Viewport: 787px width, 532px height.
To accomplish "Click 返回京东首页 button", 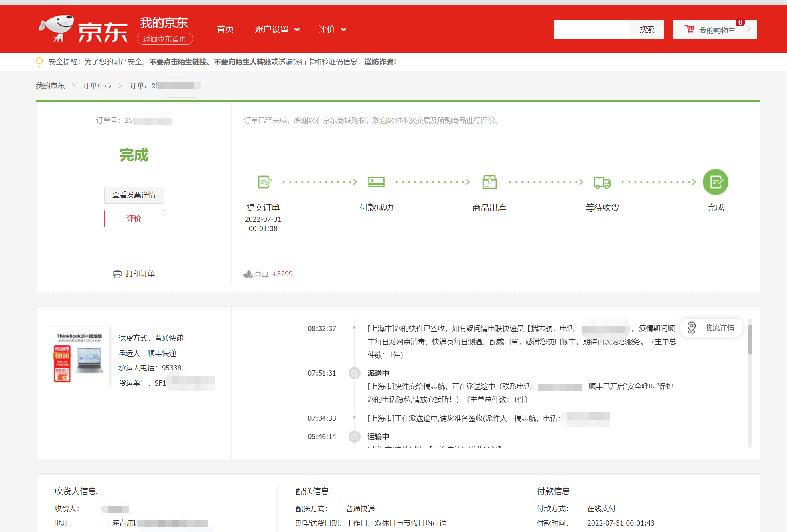I will (x=165, y=39).
